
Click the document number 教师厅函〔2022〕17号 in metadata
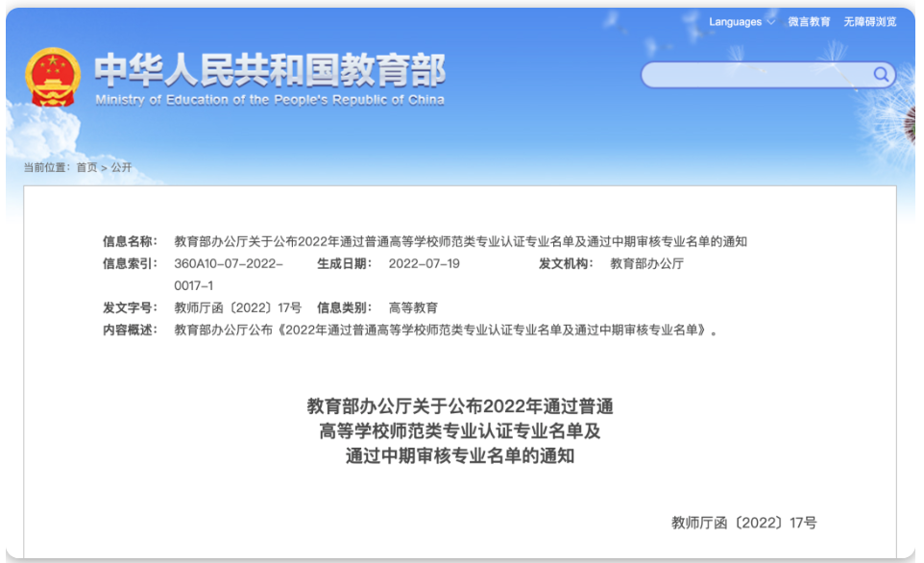tap(237, 307)
